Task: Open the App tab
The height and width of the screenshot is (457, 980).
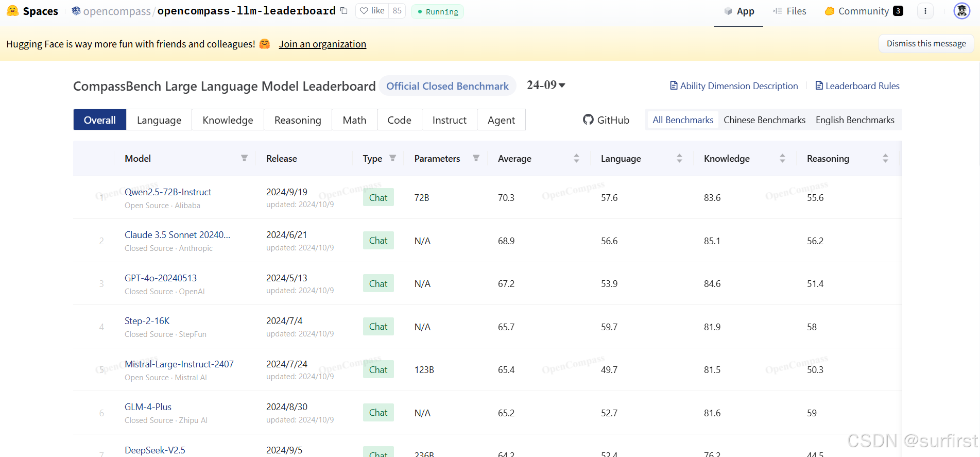Action: [739, 11]
